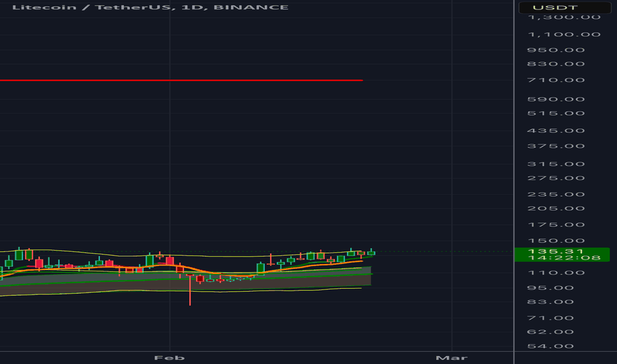Click the 71.00 price axis label

[x=550, y=318]
